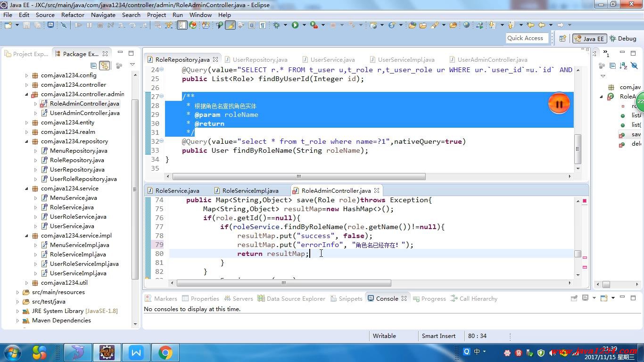
Task: Select the Java EE perspective button
Action: pyautogui.click(x=589, y=39)
